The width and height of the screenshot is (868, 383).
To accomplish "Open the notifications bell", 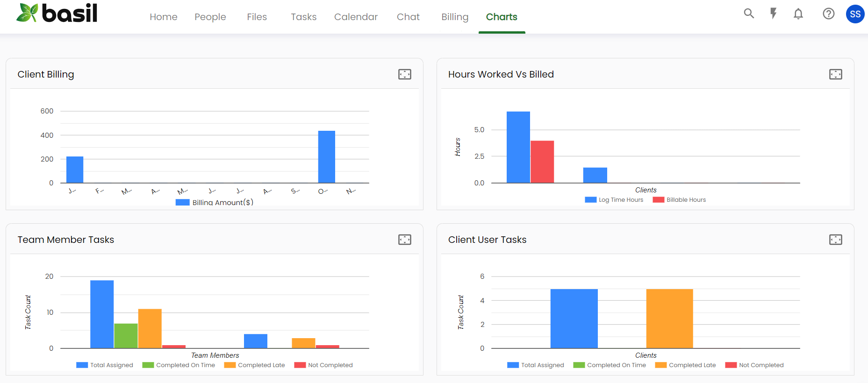I will click(x=798, y=14).
